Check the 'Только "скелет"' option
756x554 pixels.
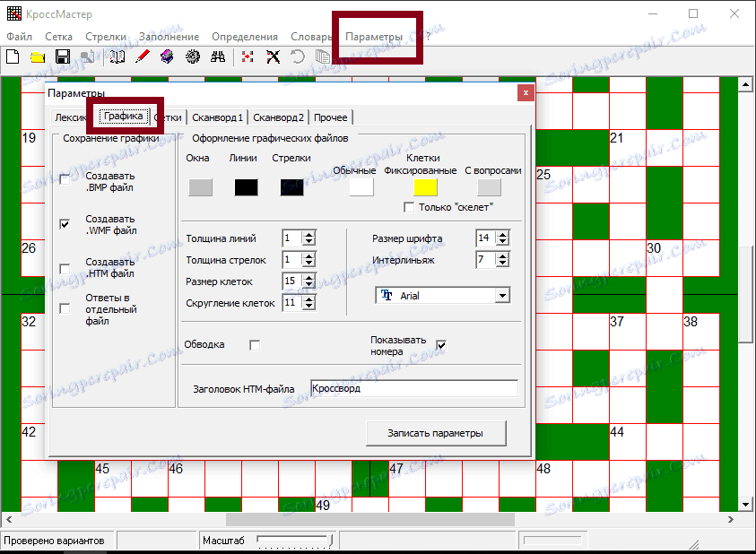(409, 207)
